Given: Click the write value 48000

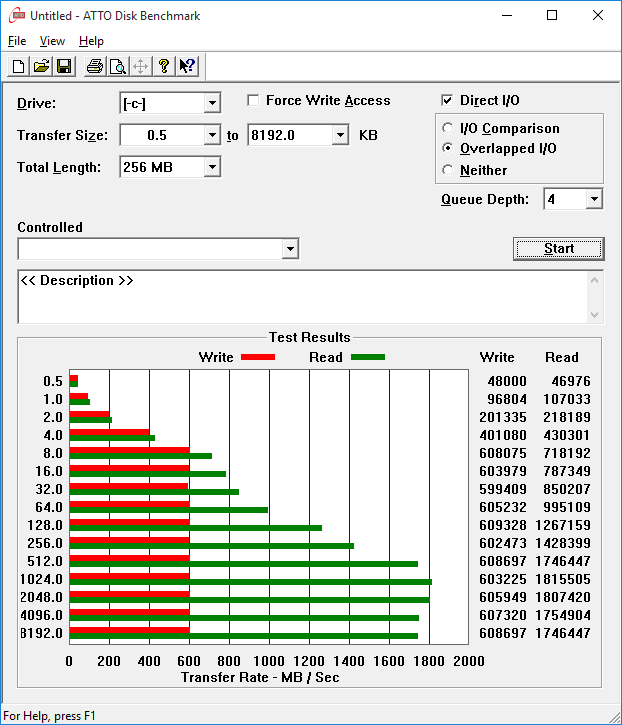Looking at the screenshot, I should pyautogui.click(x=507, y=381).
